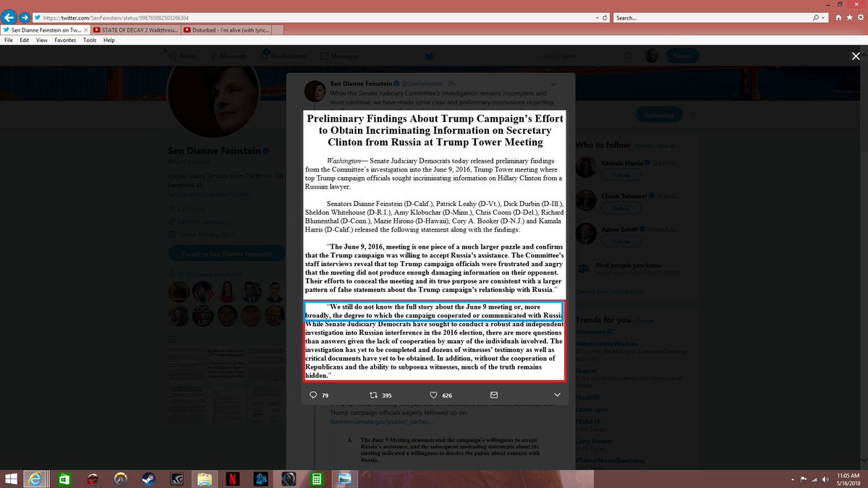Open the Windows Store taskbar icon
Image resolution: width=868 pixels, height=488 pixels.
tap(64, 479)
